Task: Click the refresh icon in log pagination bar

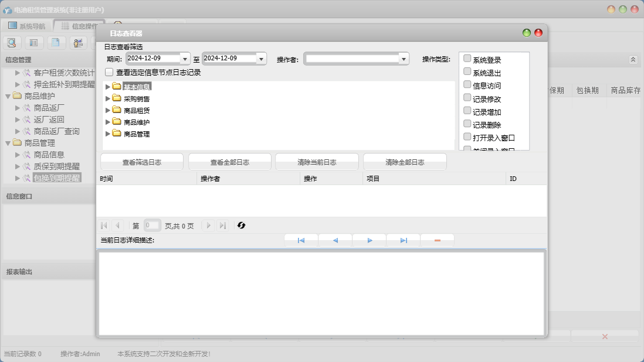Action: tap(241, 226)
